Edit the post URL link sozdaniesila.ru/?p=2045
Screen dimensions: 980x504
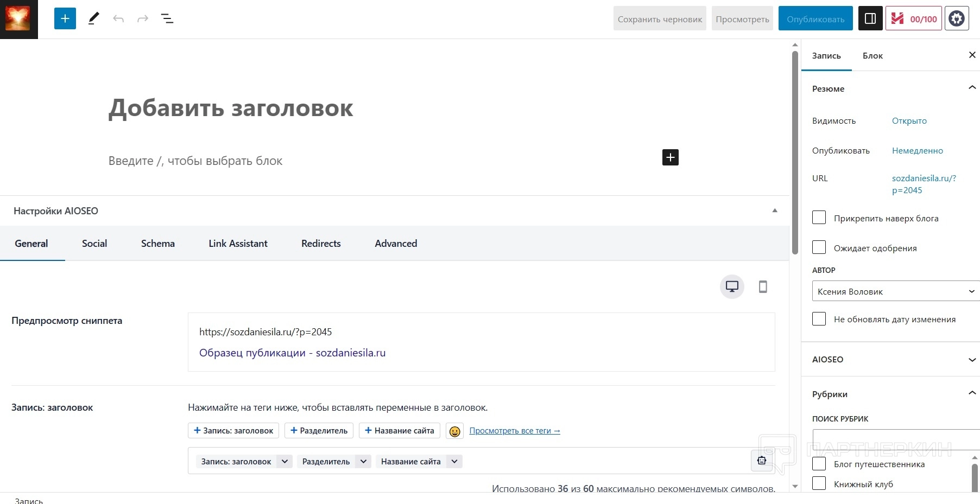pos(924,184)
